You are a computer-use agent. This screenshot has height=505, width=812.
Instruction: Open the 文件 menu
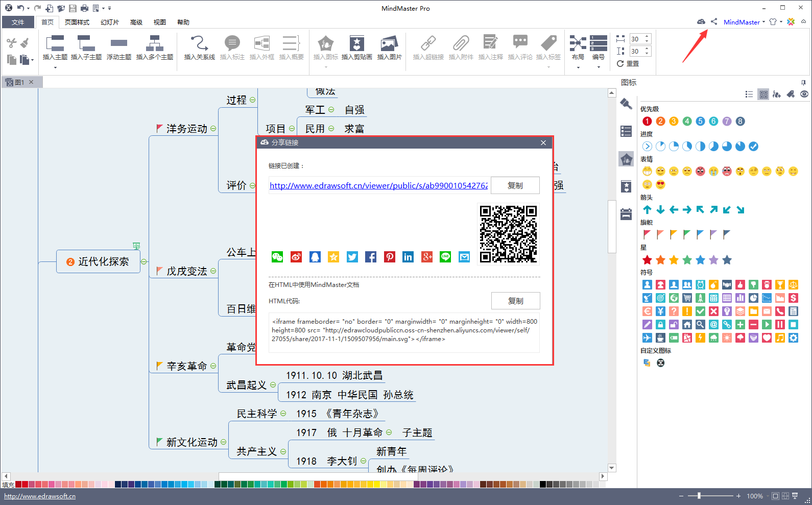(18, 22)
